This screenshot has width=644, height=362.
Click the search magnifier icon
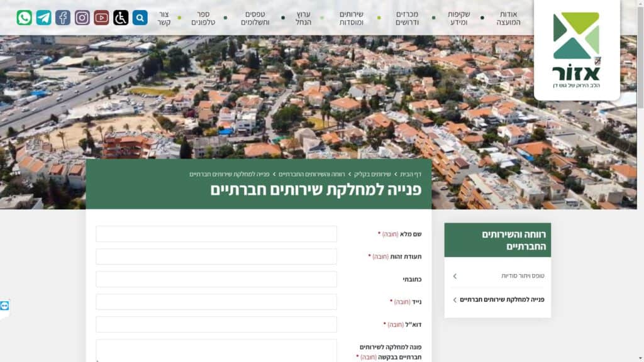[x=140, y=18]
